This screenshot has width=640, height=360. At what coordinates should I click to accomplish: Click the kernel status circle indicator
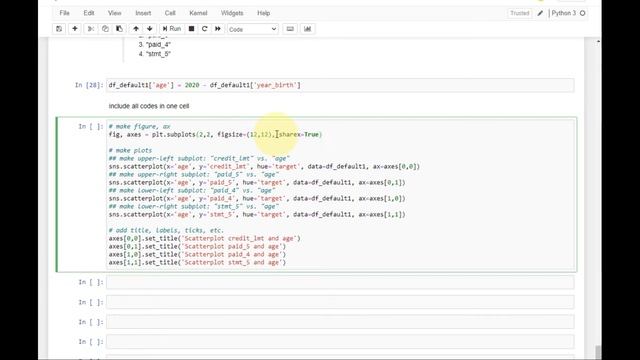click(582, 13)
